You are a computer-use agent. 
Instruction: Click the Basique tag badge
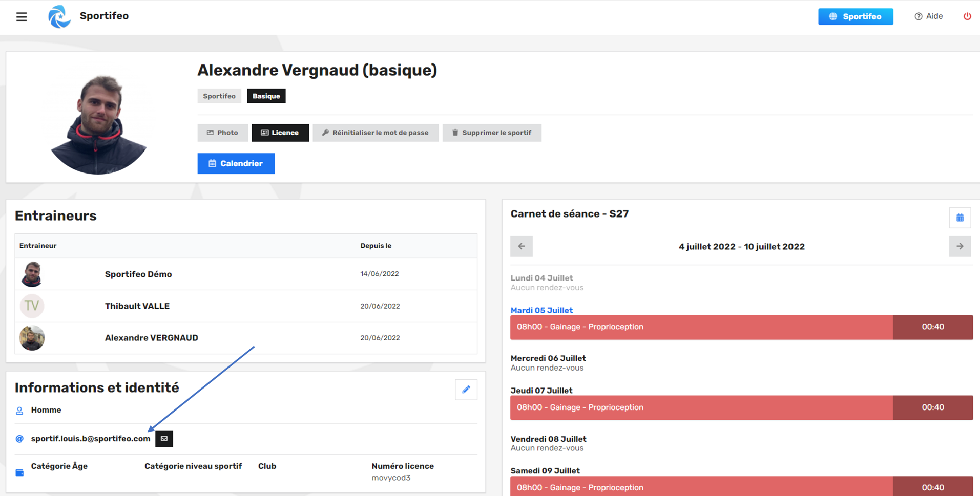(266, 96)
